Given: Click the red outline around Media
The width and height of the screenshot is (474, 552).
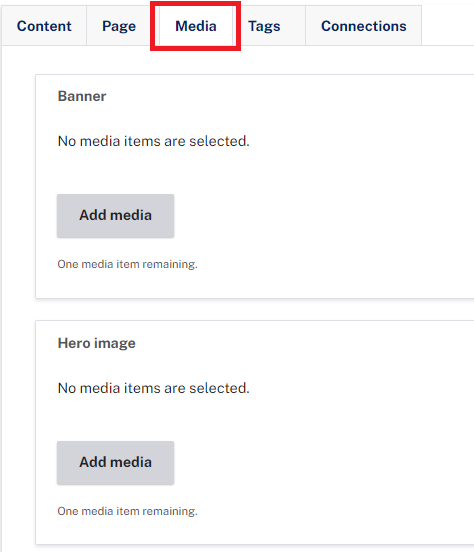Looking at the screenshot, I should [195, 3].
